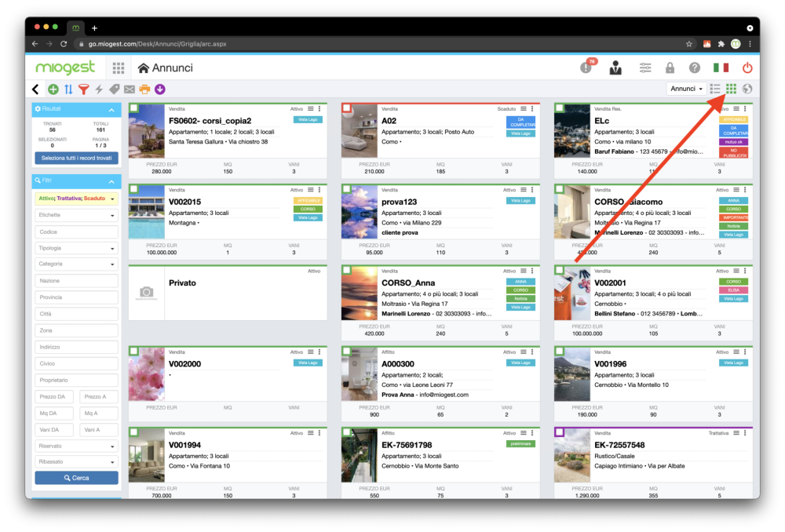Select checkbox on A000300 card
This screenshot has height=532, width=785.
pyautogui.click(x=346, y=352)
